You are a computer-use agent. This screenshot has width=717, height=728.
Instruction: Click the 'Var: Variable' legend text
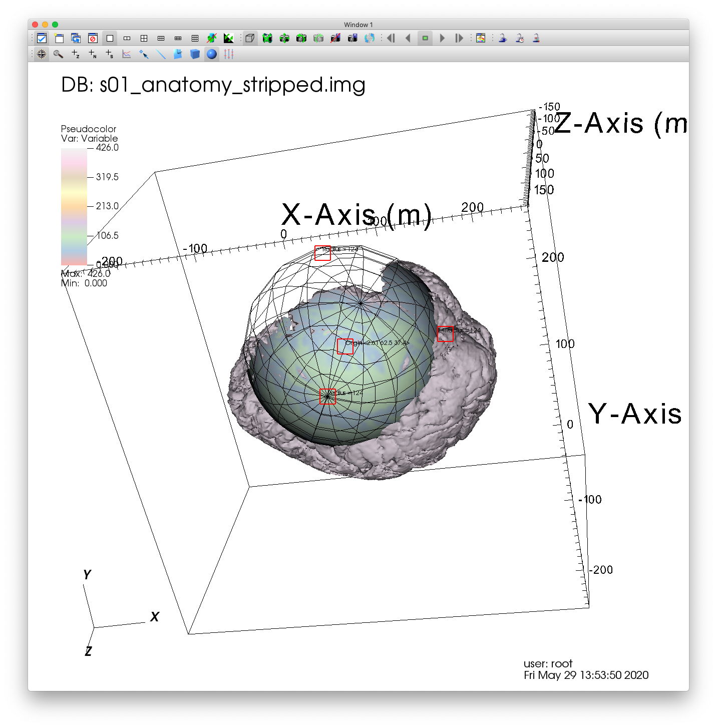[x=89, y=138]
